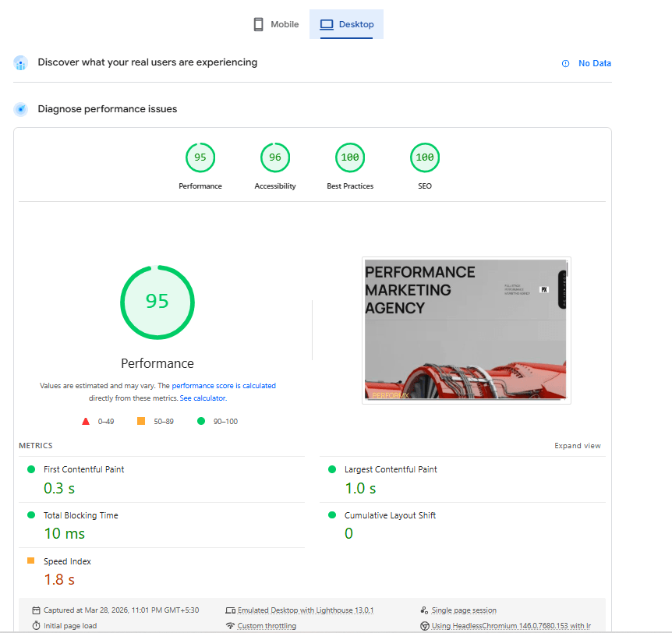This screenshot has width=672, height=633.
Task: Click the info icon beside No Data
Action: (x=564, y=64)
